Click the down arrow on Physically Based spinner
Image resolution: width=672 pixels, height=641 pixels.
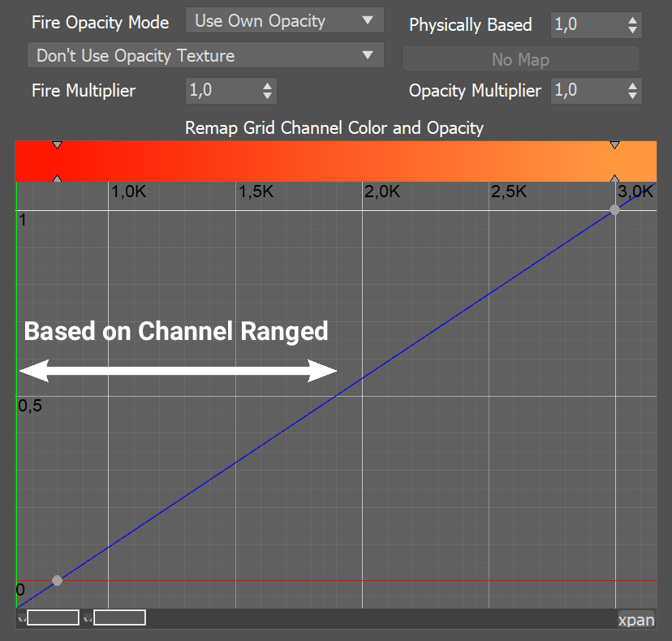[x=634, y=30]
